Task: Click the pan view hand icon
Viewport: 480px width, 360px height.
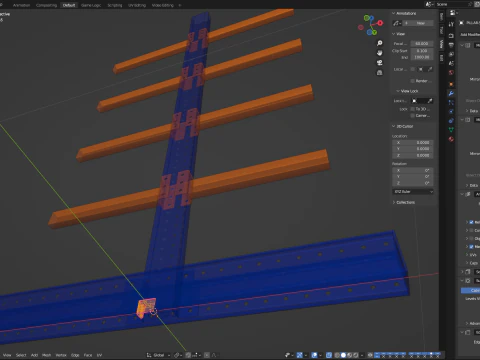Action: point(379,53)
